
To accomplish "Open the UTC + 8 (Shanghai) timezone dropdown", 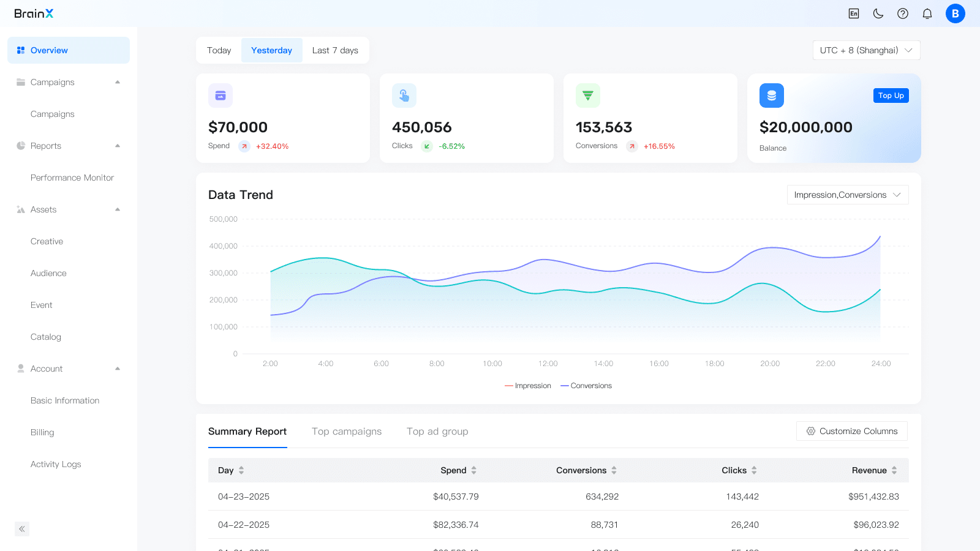I will point(866,50).
